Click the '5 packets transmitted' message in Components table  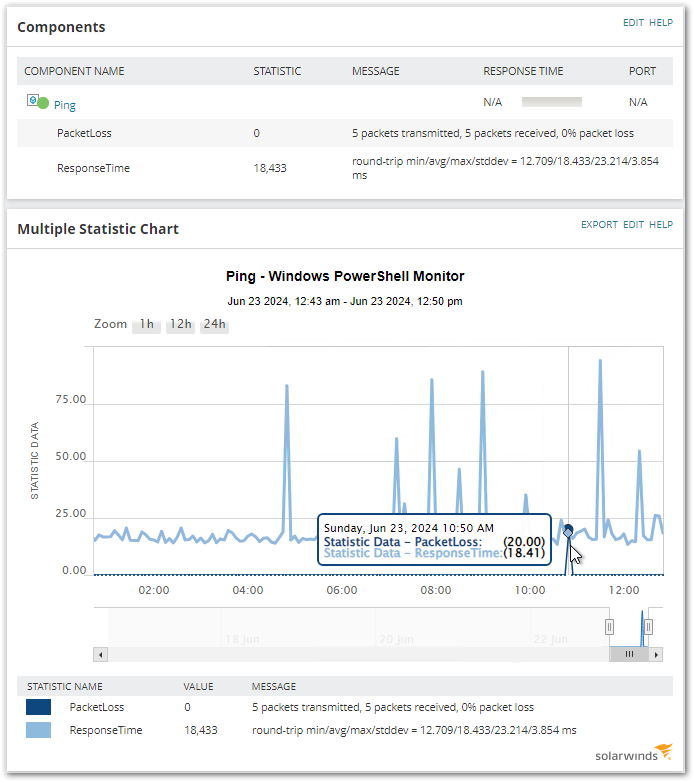pos(493,133)
